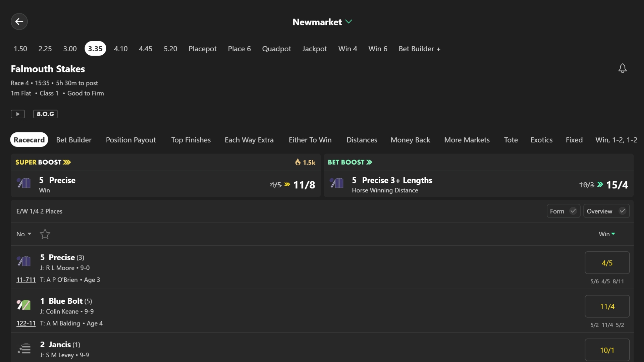
Task: Click the Precise runner name
Action: (62, 257)
